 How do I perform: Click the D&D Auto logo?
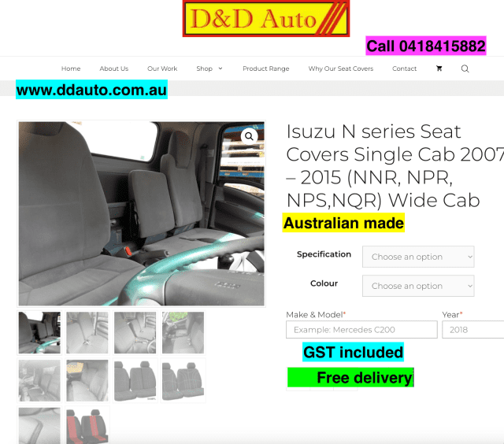[266, 19]
